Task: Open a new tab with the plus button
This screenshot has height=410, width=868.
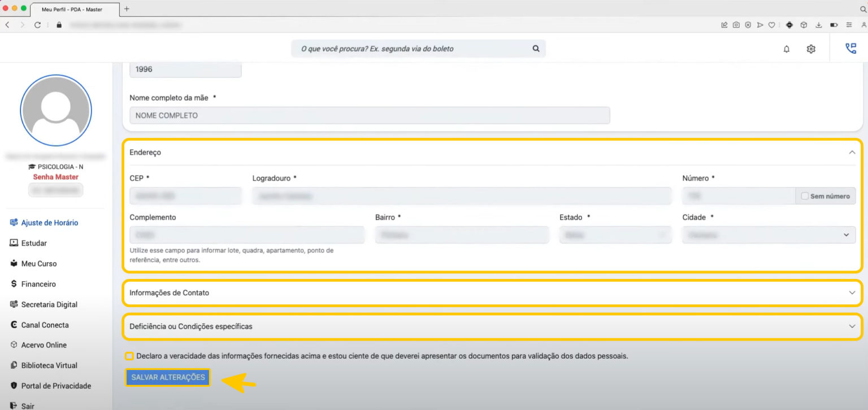Action: (127, 9)
